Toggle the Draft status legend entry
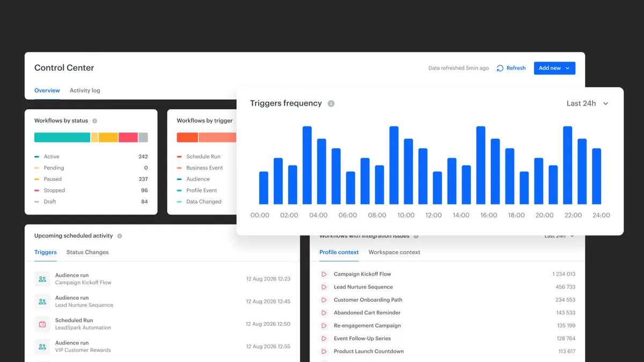Viewport: 644px width, 362px height. 49,201
